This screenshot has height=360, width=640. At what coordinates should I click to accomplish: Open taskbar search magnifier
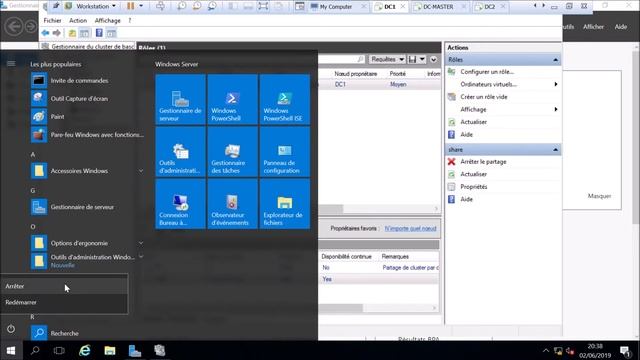35,351
